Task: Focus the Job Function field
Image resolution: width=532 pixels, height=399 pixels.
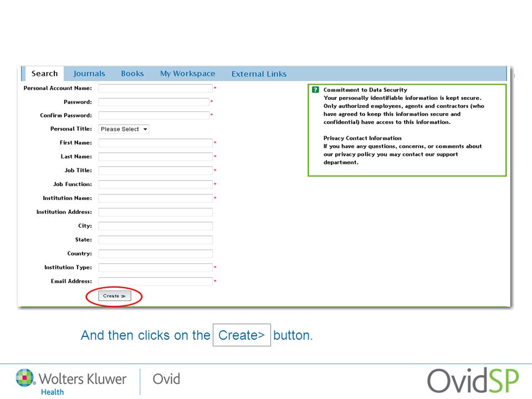Action: coord(155,185)
